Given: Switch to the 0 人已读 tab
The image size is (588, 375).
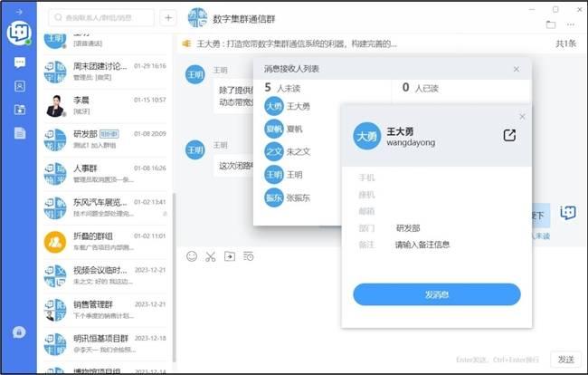Looking at the screenshot, I should 421,88.
